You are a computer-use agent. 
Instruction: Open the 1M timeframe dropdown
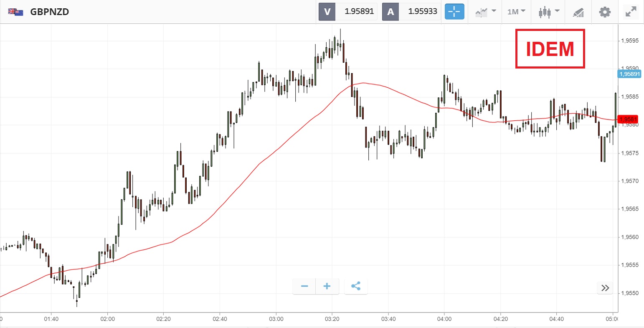pos(516,12)
